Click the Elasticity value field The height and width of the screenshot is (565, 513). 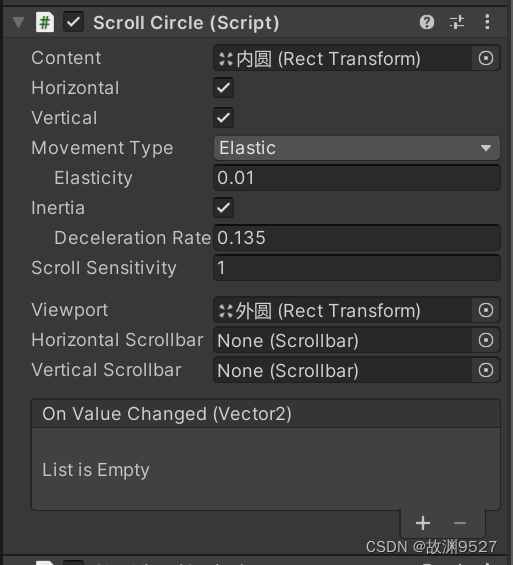[357, 178]
